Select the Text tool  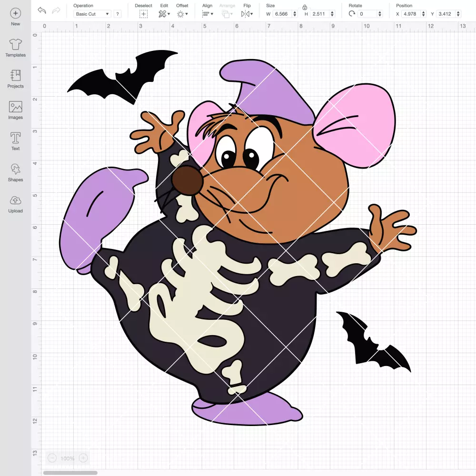pyautogui.click(x=16, y=141)
